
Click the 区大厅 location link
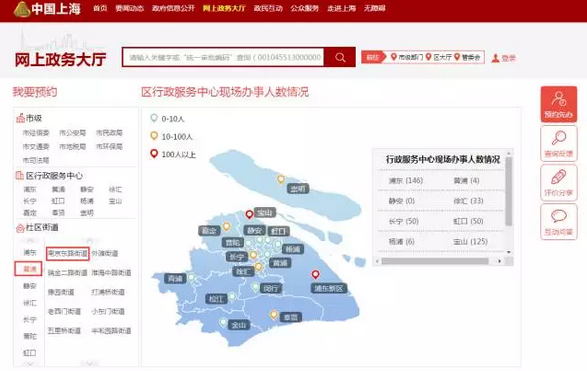point(439,57)
